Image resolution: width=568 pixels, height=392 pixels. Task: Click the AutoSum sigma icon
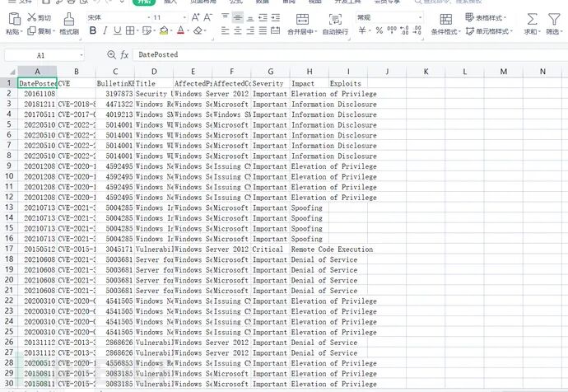click(x=532, y=19)
